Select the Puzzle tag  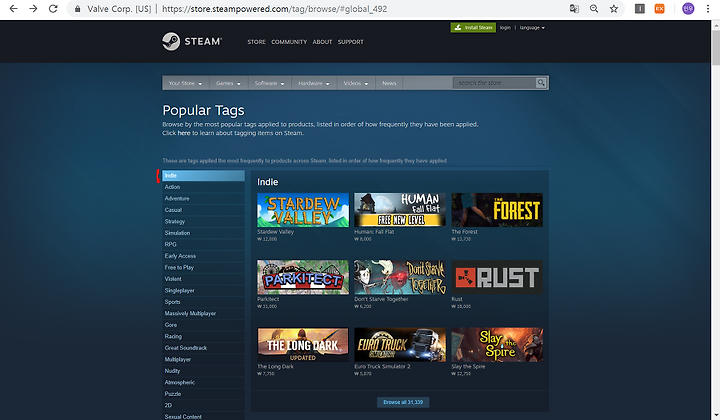point(203,393)
